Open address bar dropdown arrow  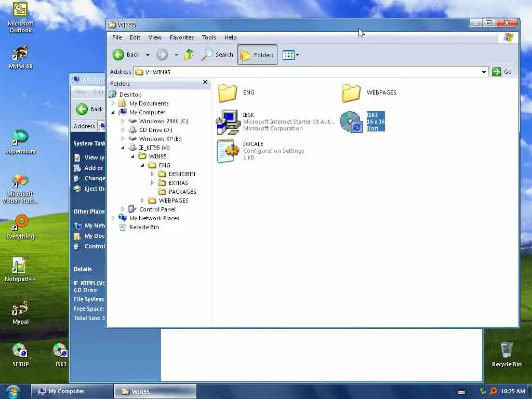484,72
